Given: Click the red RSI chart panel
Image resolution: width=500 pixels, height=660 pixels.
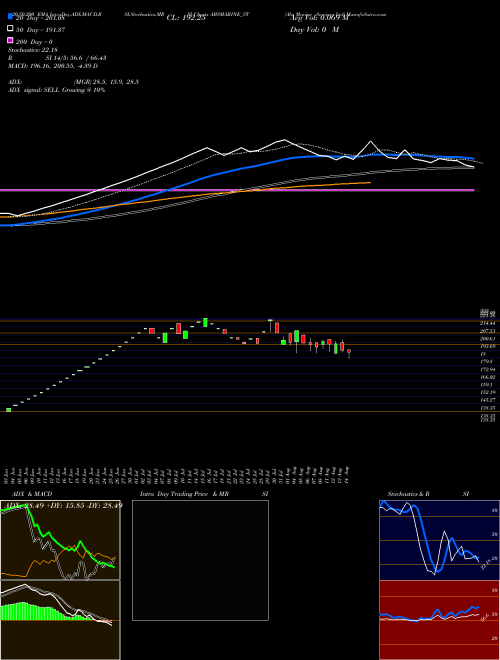Looking at the screenshot, I should click(x=439, y=620).
